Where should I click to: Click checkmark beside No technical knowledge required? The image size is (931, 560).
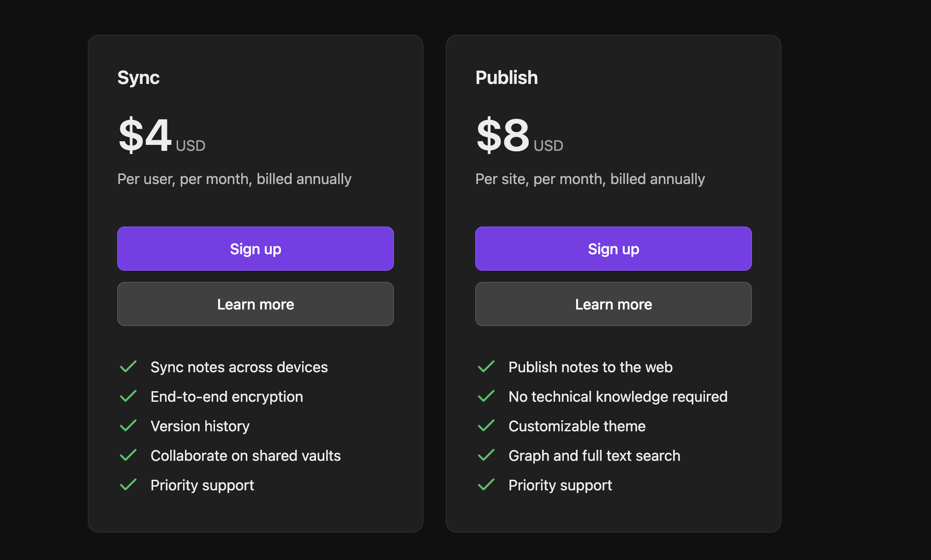coord(486,396)
